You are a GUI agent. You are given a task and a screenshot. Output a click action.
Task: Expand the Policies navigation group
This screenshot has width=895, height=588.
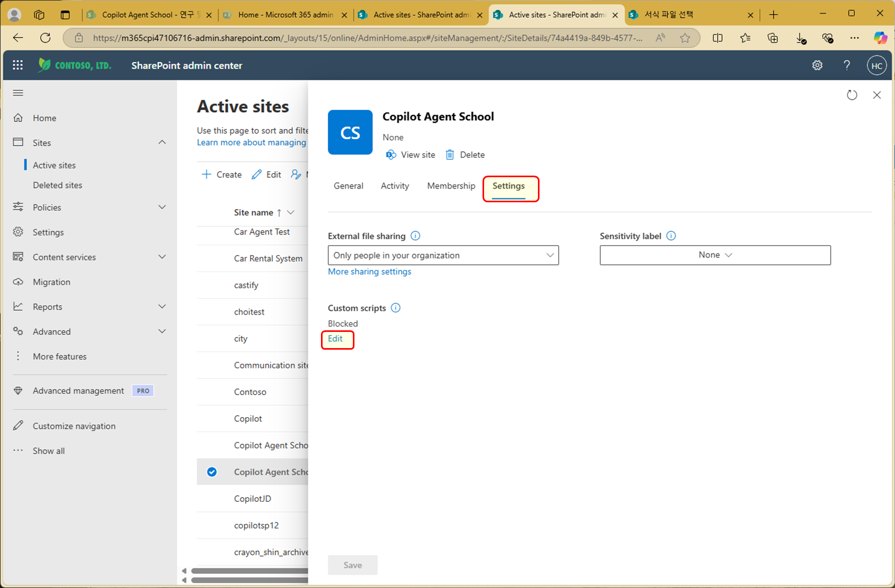(162, 207)
